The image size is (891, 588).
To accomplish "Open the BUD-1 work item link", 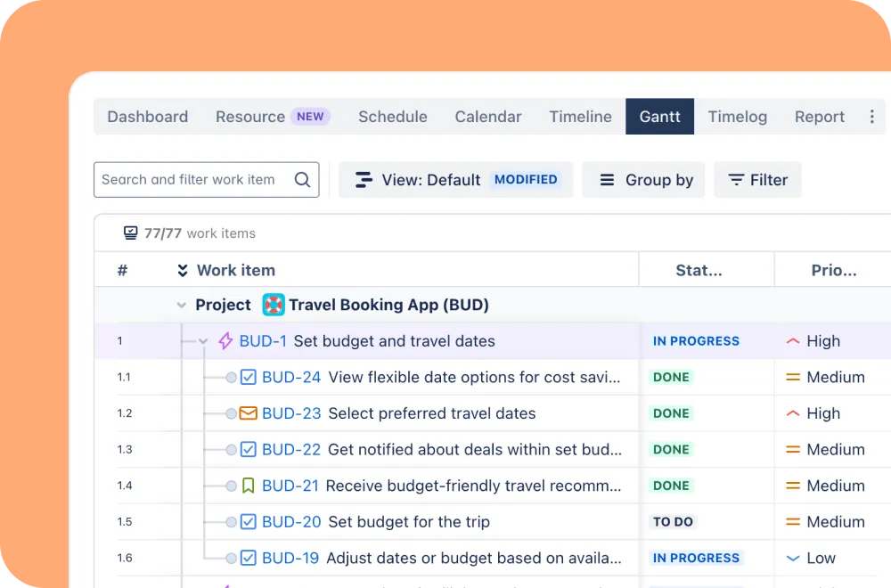I will pos(263,341).
